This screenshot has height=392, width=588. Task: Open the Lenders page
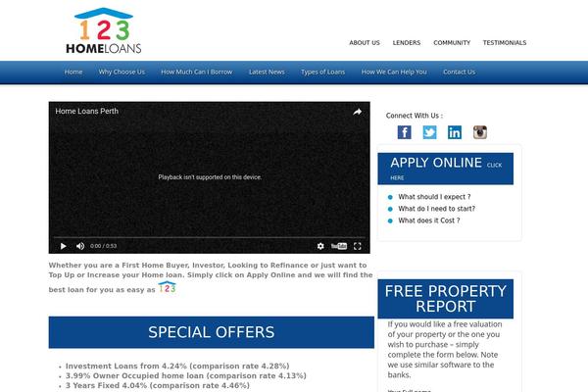(x=407, y=43)
